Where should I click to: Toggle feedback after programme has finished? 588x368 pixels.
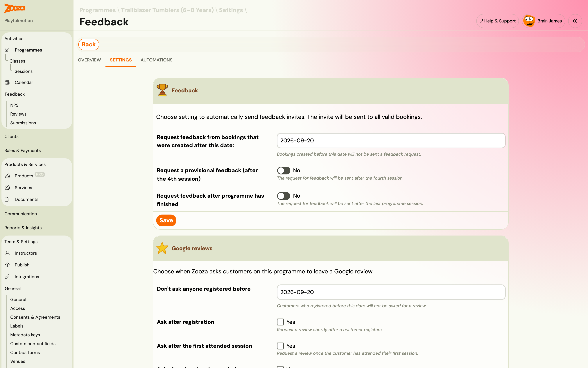tap(284, 196)
